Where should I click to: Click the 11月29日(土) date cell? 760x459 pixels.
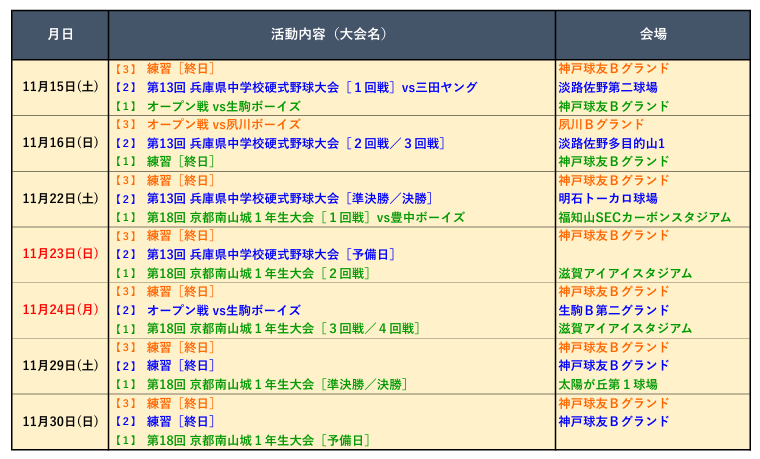click(x=60, y=366)
